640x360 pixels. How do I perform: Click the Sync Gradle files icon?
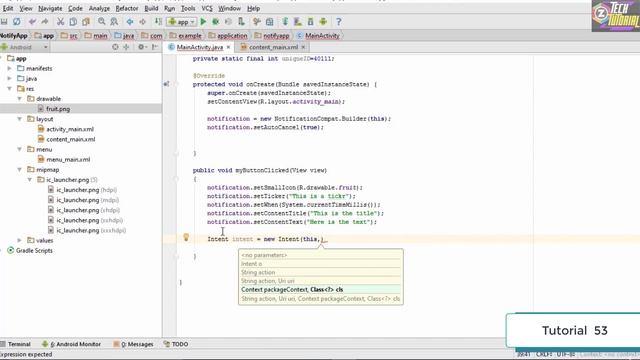tap(285, 22)
